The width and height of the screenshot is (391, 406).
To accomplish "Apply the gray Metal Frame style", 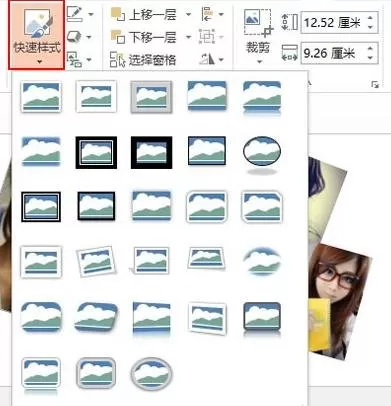I will coord(151,97).
